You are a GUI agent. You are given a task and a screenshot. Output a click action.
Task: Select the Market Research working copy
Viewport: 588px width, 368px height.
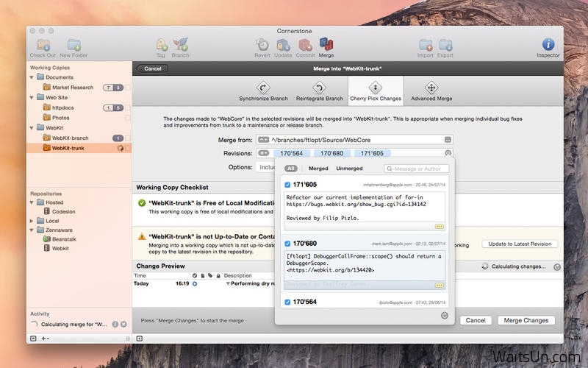point(73,88)
